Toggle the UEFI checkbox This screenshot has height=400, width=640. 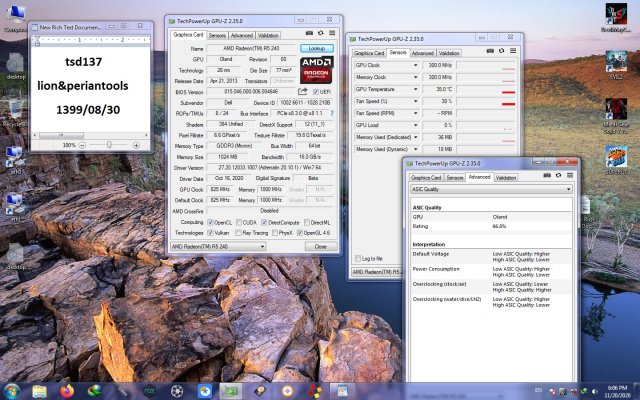point(315,91)
